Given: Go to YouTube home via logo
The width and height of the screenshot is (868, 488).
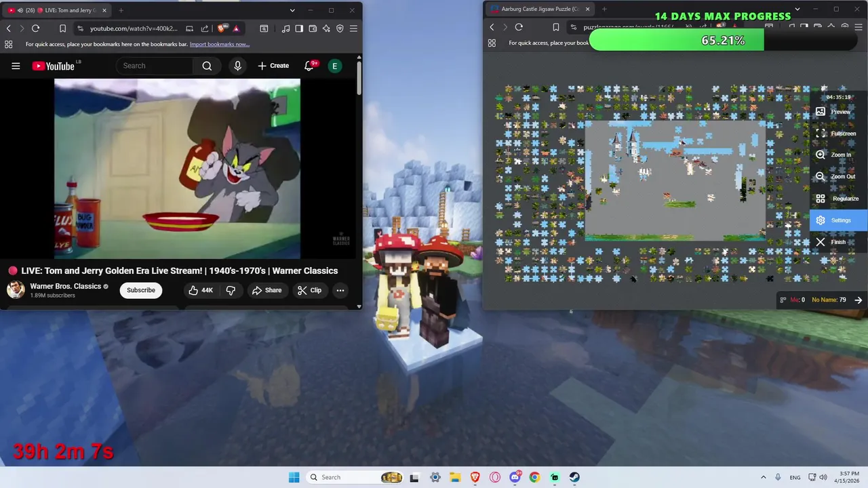Looking at the screenshot, I should (53, 66).
